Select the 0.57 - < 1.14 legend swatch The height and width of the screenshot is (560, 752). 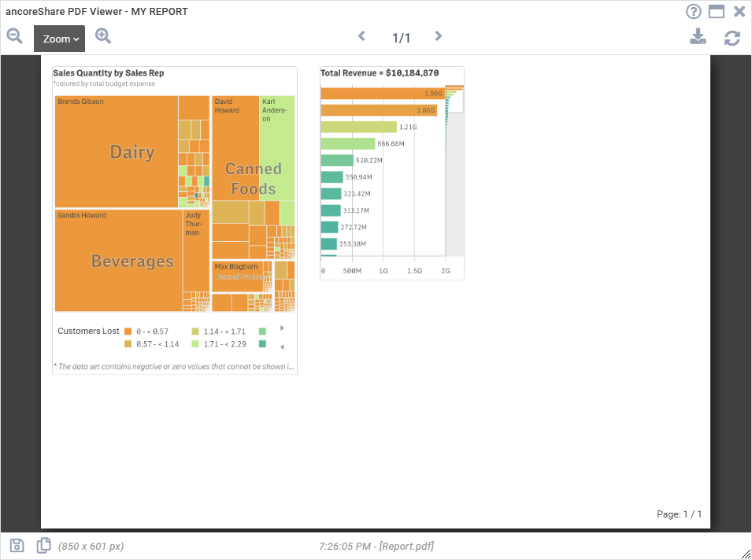128,344
